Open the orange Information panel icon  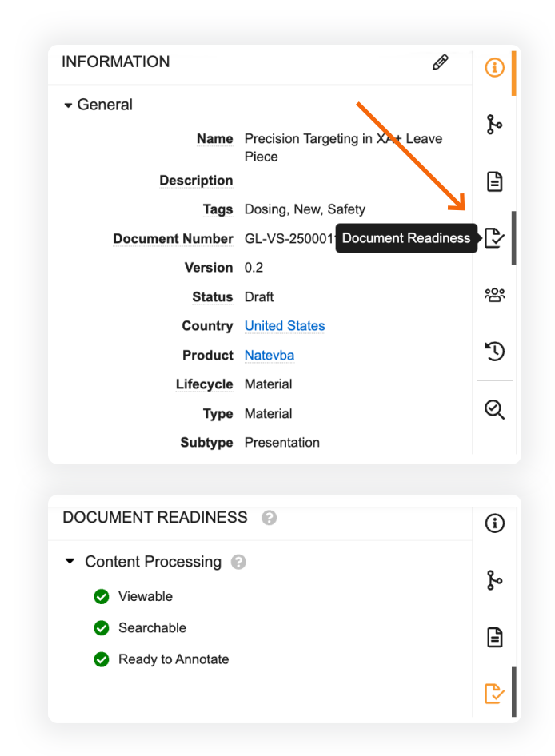point(494,69)
